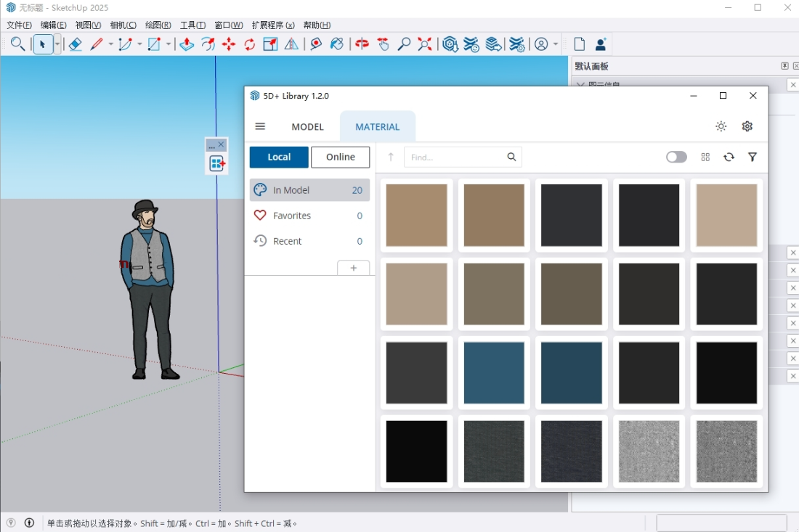Image resolution: width=799 pixels, height=532 pixels.
Task: Activate the Rotate tool
Action: (x=249, y=44)
